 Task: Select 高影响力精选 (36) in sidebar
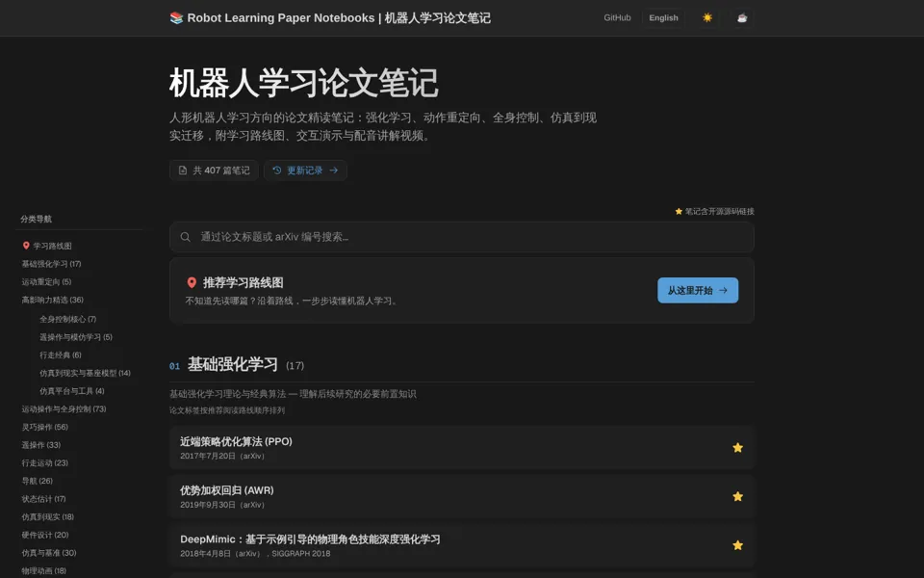click(x=52, y=300)
